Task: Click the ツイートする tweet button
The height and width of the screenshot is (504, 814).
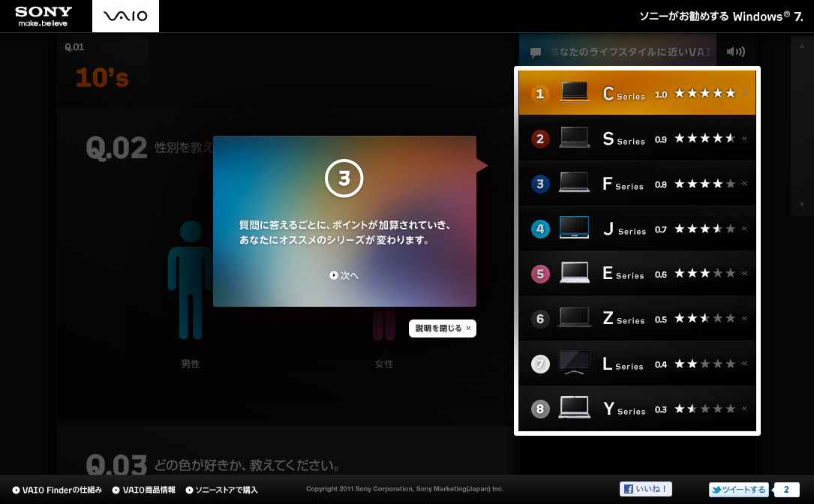Action: (x=739, y=490)
